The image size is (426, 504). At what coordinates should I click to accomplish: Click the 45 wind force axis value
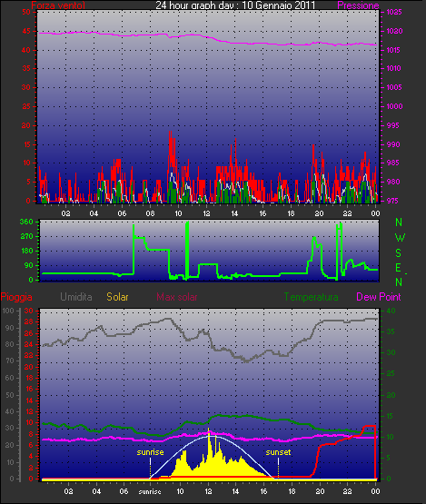26,31
